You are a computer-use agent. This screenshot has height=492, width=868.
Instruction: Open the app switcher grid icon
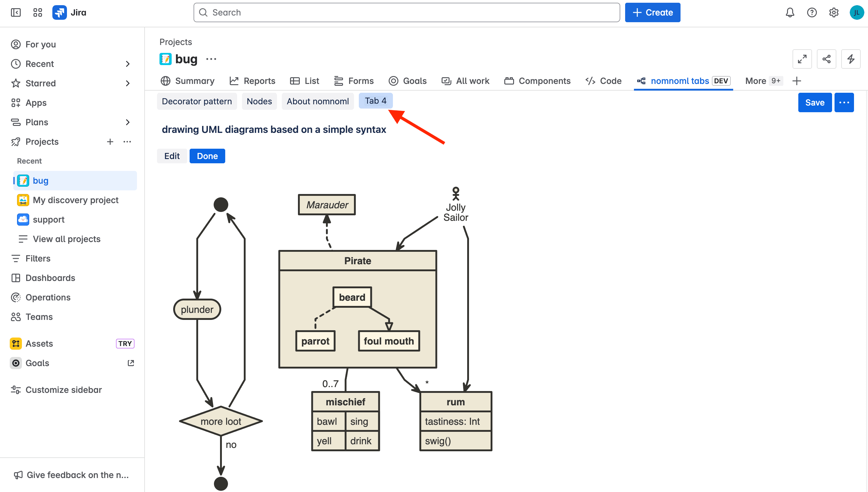[37, 12]
